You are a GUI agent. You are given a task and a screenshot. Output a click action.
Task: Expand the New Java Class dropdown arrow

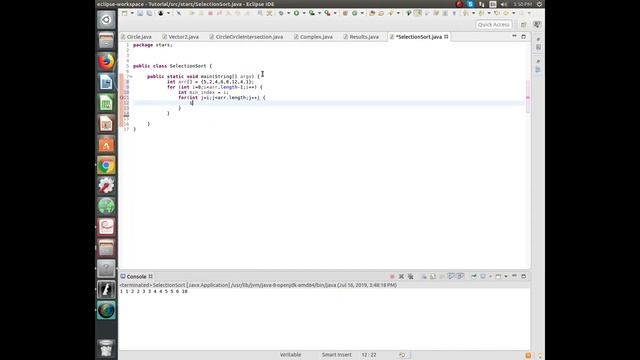(x=362, y=13)
